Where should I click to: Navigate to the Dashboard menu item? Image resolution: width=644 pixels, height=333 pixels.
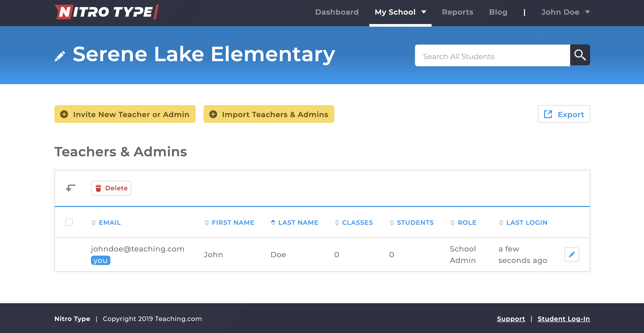tap(337, 12)
